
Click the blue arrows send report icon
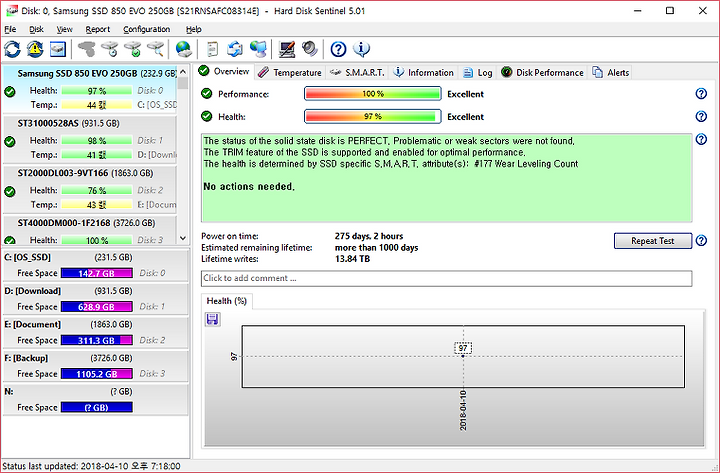235,49
